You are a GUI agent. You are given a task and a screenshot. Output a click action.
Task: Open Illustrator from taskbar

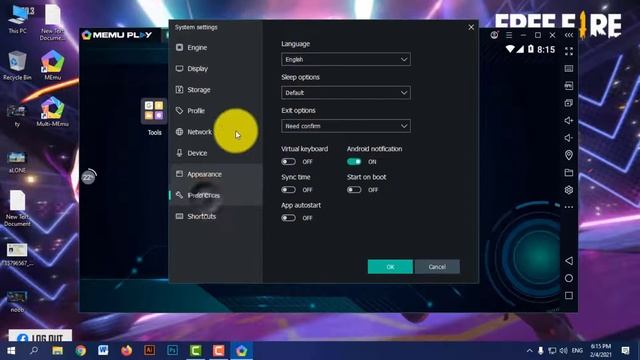click(x=149, y=351)
